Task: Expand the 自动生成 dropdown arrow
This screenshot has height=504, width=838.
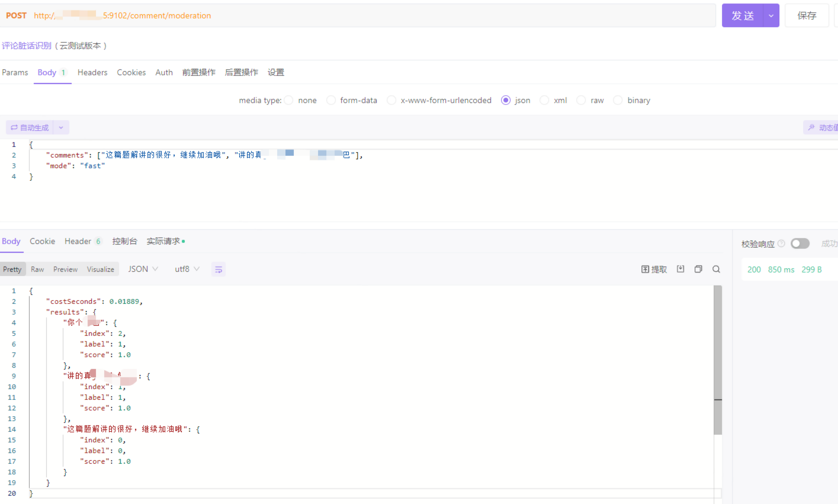Action: 61,127
